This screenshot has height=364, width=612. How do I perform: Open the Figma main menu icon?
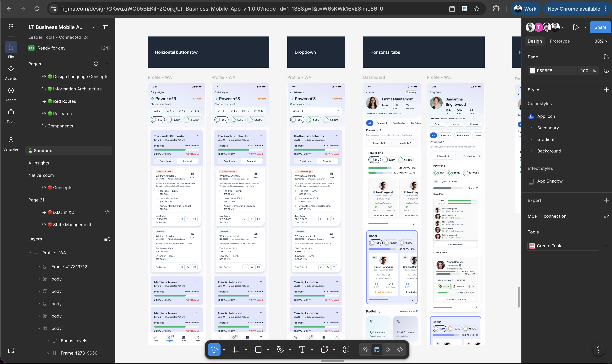click(11, 27)
